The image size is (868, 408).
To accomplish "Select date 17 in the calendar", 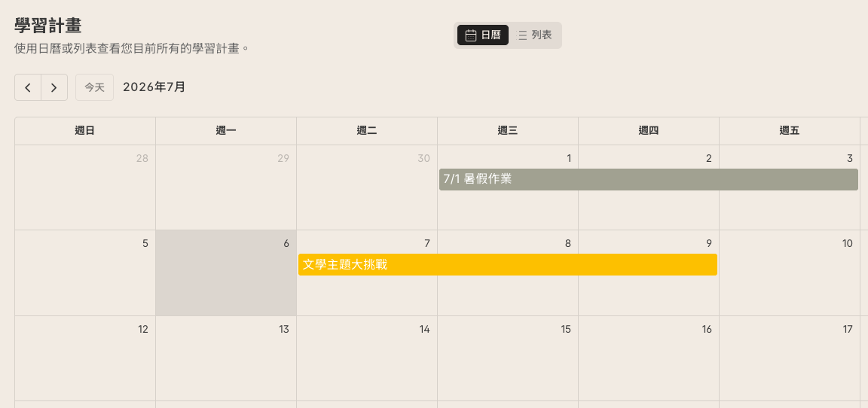I will point(848,330).
